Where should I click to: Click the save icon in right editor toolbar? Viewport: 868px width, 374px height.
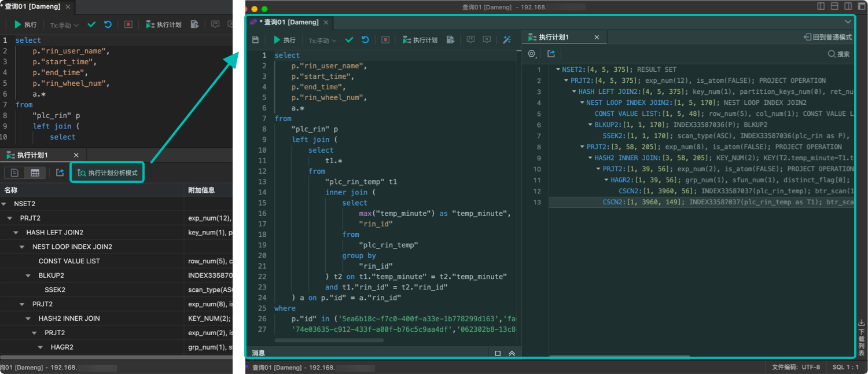[255, 40]
